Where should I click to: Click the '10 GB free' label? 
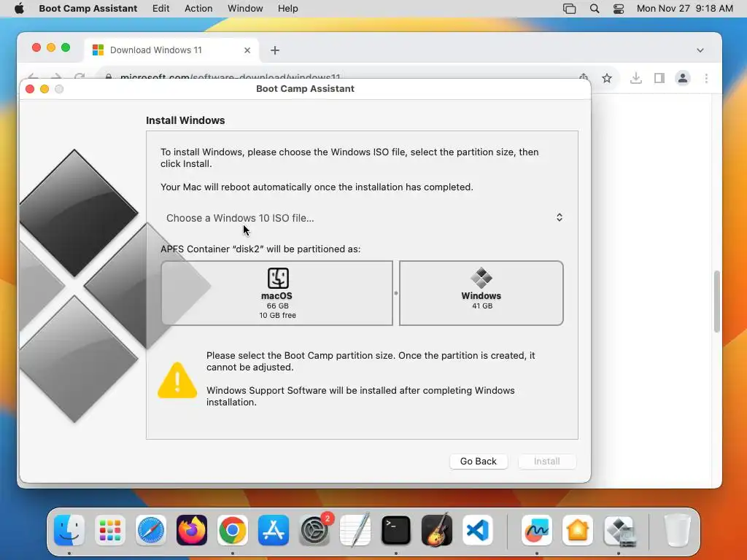pos(278,315)
